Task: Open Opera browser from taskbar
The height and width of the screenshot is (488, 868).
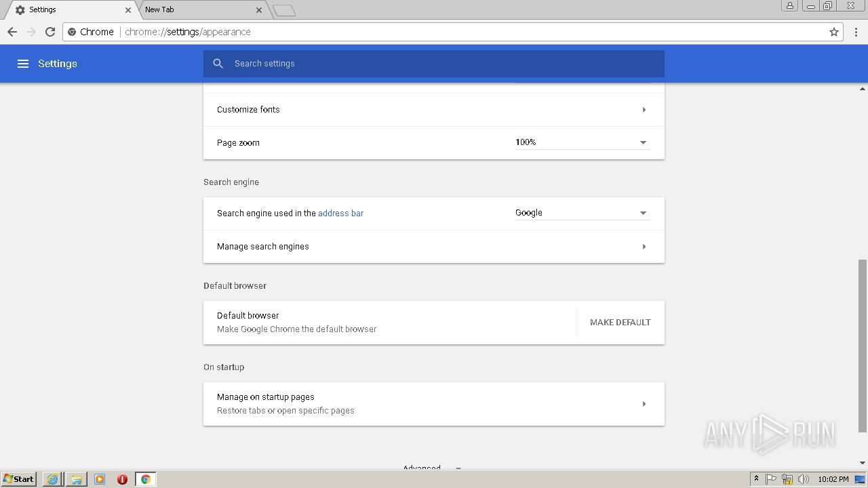Action: pyautogui.click(x=122, y=479)
